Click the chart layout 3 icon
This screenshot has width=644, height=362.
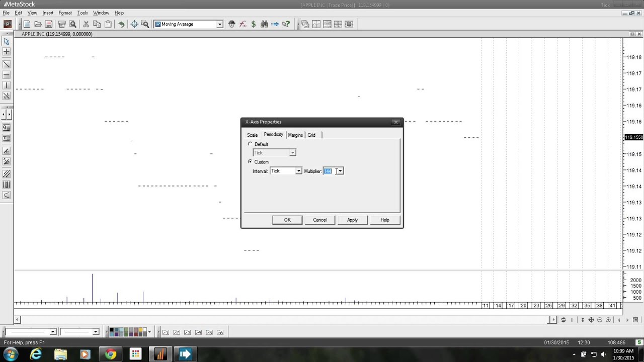pos(187,332)
